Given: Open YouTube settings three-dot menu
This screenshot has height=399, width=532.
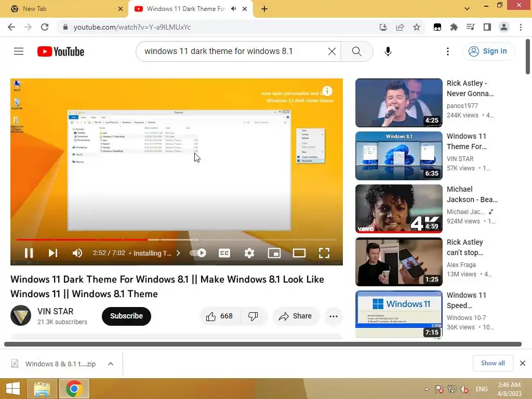Looking at the screenshot, I should tap(448, 51).
